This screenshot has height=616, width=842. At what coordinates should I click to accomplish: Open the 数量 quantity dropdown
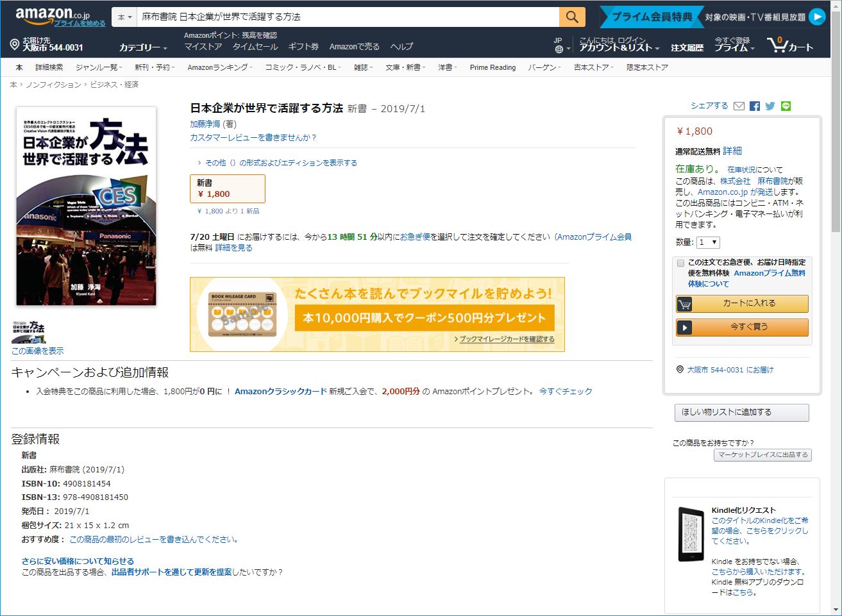click(x=708, y=242)
